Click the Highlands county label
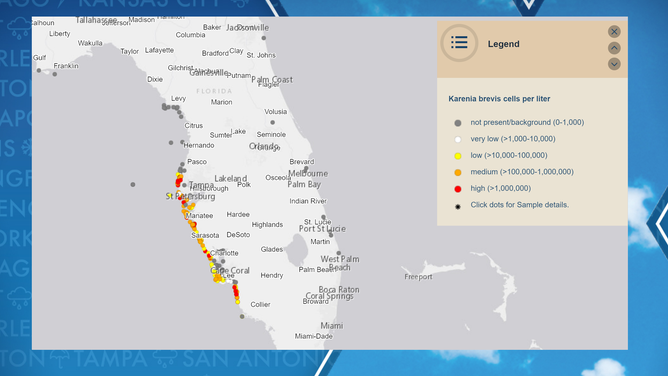The height and width of the screenshot is (376, 668). (x=267, y=224)
